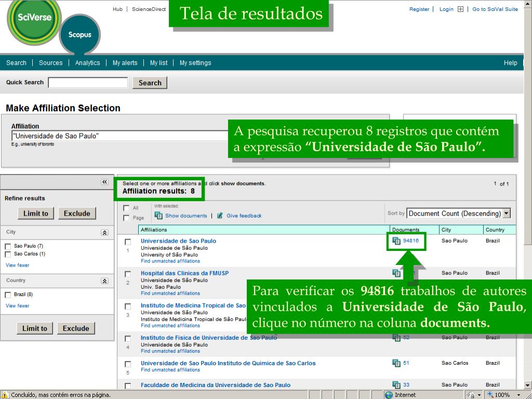Viewport: 532px width, 399px height.
Task: Click the lower Limit to button
Action: click(35, 328)
